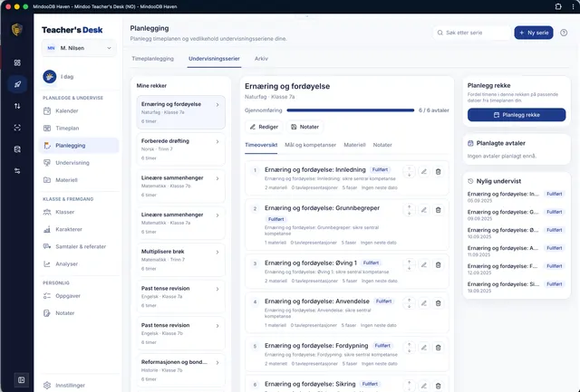Reorder lesson Anvendelse with up/down arrows
Image resolution: width=580 pixels, height=392 pixels.
pyautogui.click(x=409, y=303)
